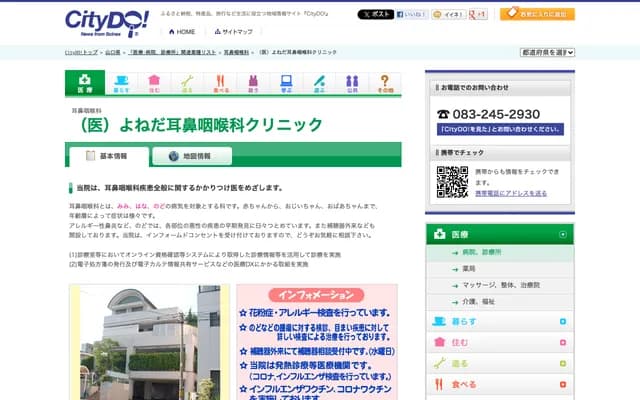Open the その他 question mark icon
640x400 pixels.
(385, 83)
